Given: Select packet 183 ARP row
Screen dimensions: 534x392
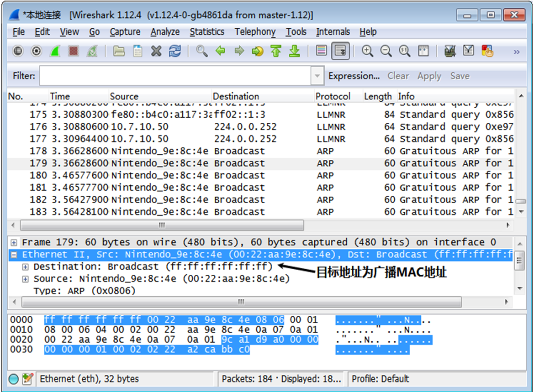Looking at the screenshot, I should tap(260, 212).
